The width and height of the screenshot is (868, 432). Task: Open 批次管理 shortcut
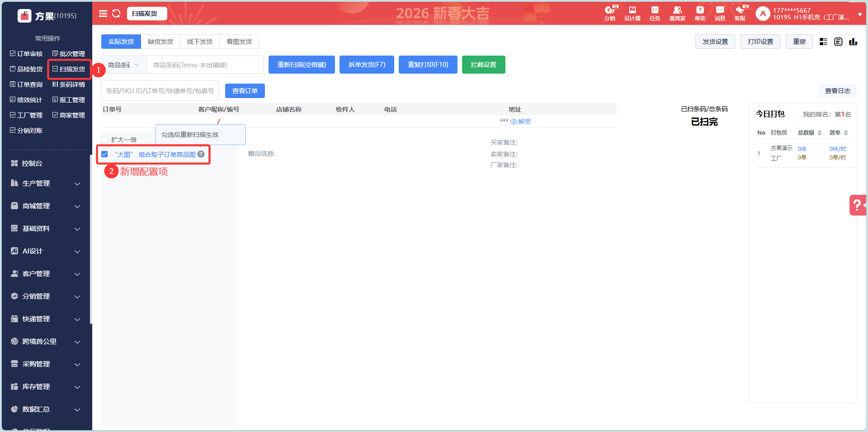69,54
